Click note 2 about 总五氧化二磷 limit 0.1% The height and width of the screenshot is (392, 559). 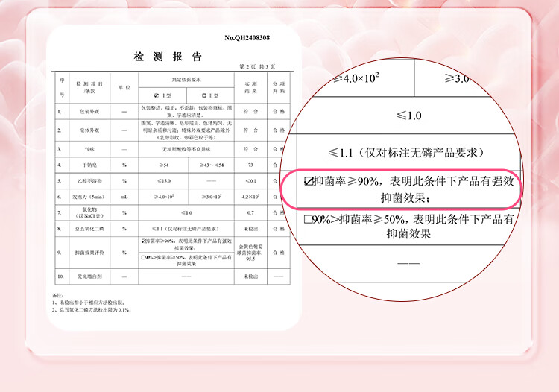click(x=91, y=310)
